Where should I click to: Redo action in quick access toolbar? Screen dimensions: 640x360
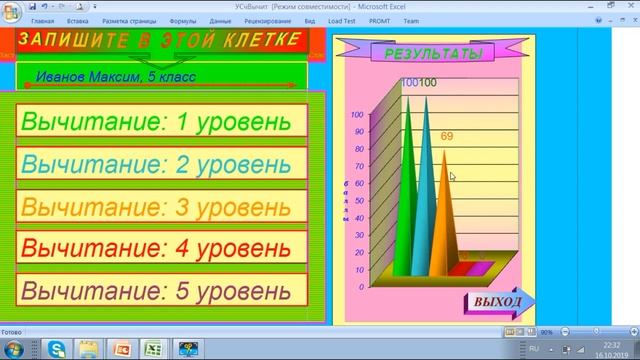pos(62,7)
